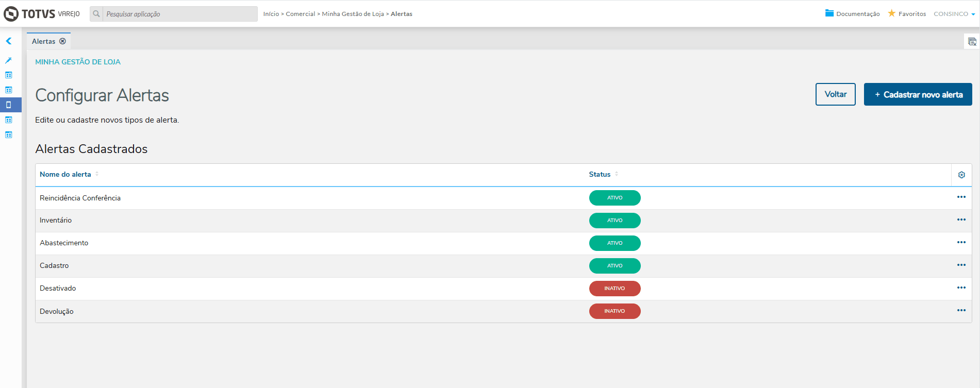The height and width of the screenshot is (388, 980).
Task: Select the Inventário alert name
Action: (x=56, y=220)
